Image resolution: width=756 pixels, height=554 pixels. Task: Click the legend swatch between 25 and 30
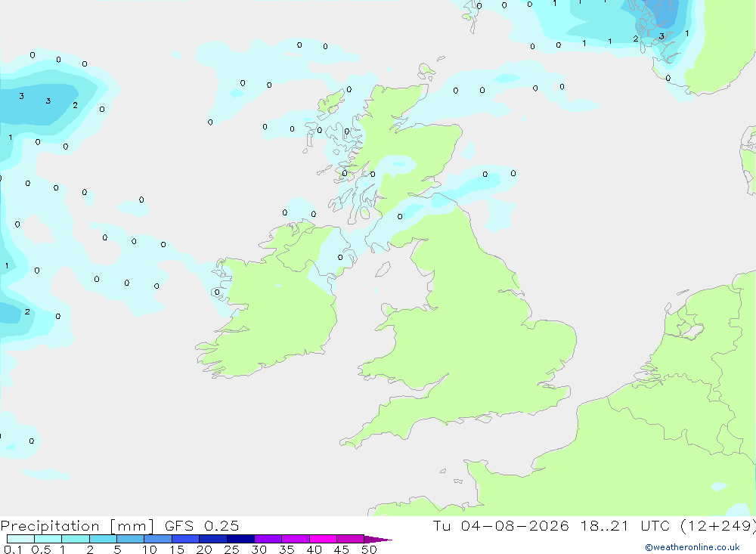[x=240, y=539]
